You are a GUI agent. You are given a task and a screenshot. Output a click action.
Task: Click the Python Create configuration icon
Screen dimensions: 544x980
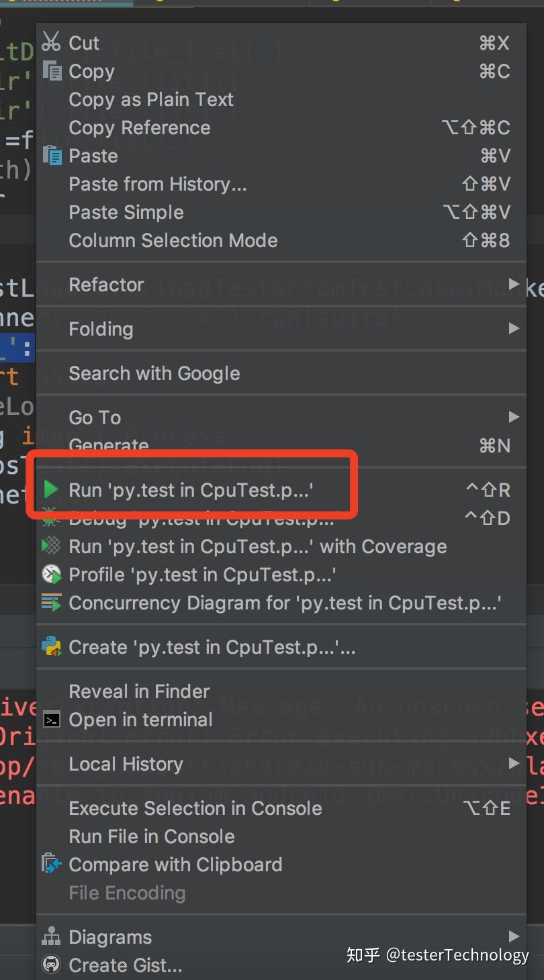tap(51, 646)
